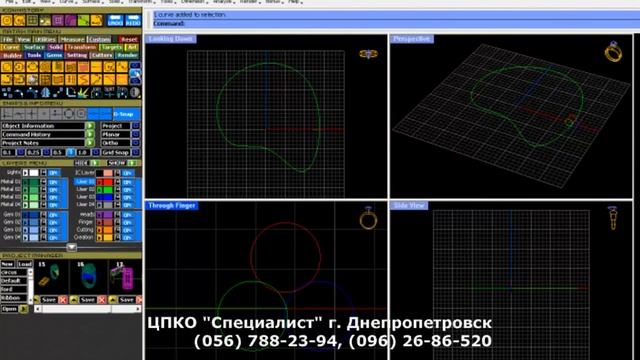Click the arrow next to the Open button
Viewport: 640px width, 360px height.
click(23, 309)
